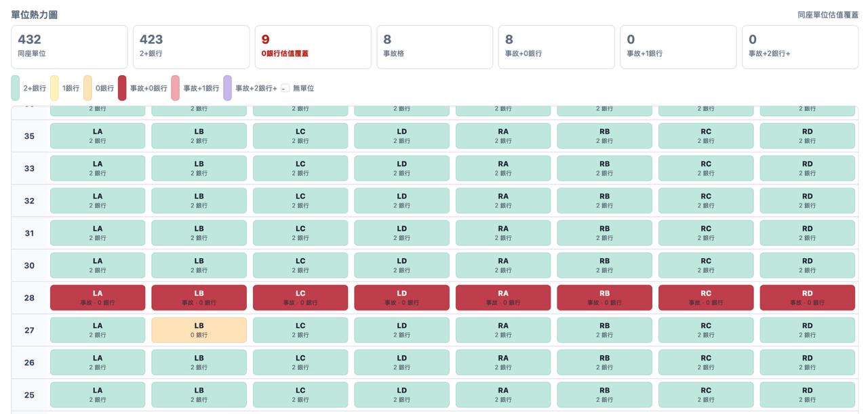The height and width of the screenshot is (414, 868).
Task: Select unit LA on floor 27
Action: (98, 330)
